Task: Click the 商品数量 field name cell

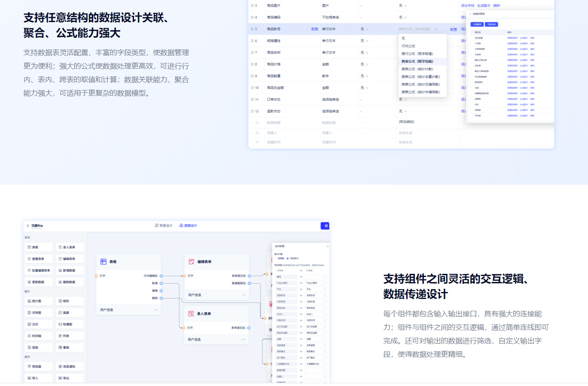Action: pyautogui.click(x=292, y=76)
